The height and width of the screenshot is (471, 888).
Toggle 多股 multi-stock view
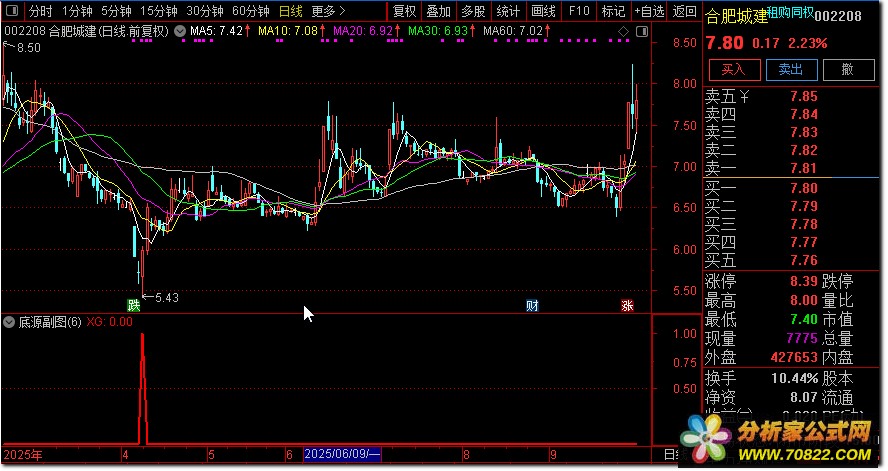[x=473, y=12]
